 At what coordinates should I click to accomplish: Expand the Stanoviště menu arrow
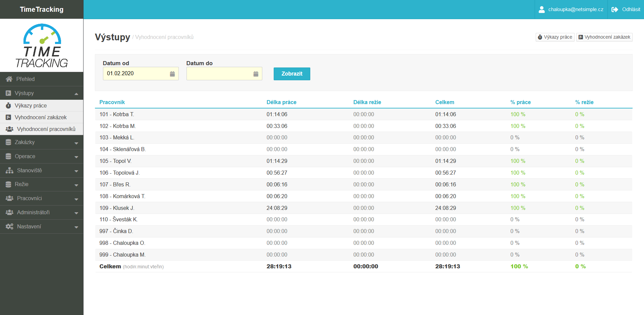(x=76, y=171)
